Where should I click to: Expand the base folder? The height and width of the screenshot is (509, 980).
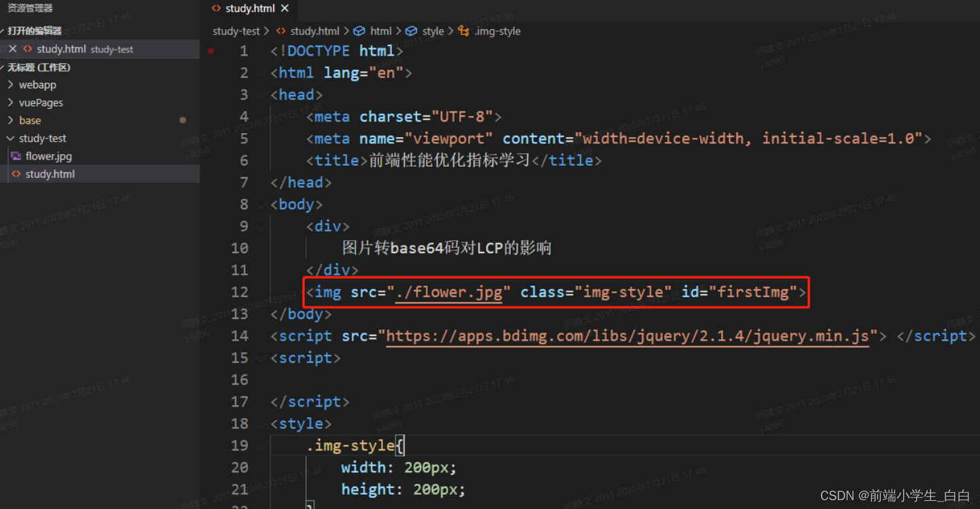pyautogui.click(x=100, y=120)
